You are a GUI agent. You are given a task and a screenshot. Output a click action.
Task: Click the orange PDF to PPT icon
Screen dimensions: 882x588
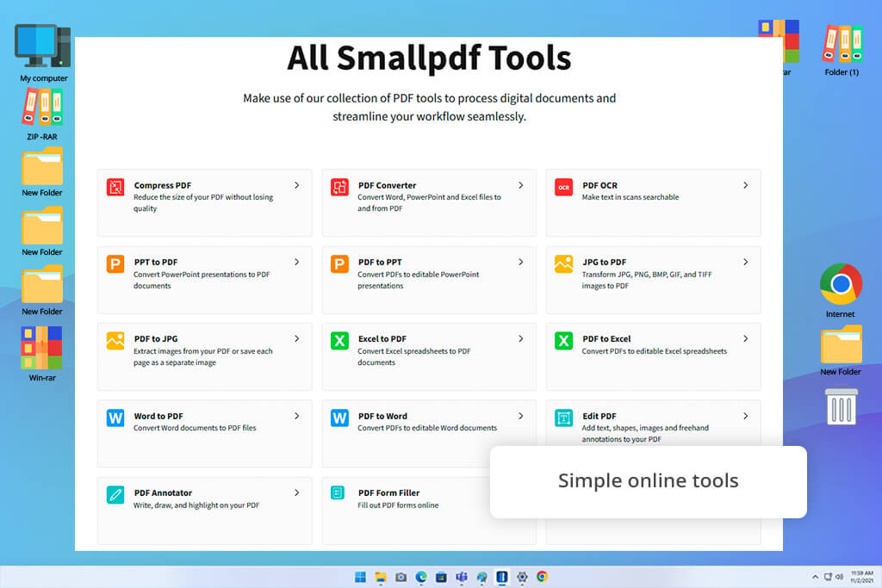pos(339,263)
